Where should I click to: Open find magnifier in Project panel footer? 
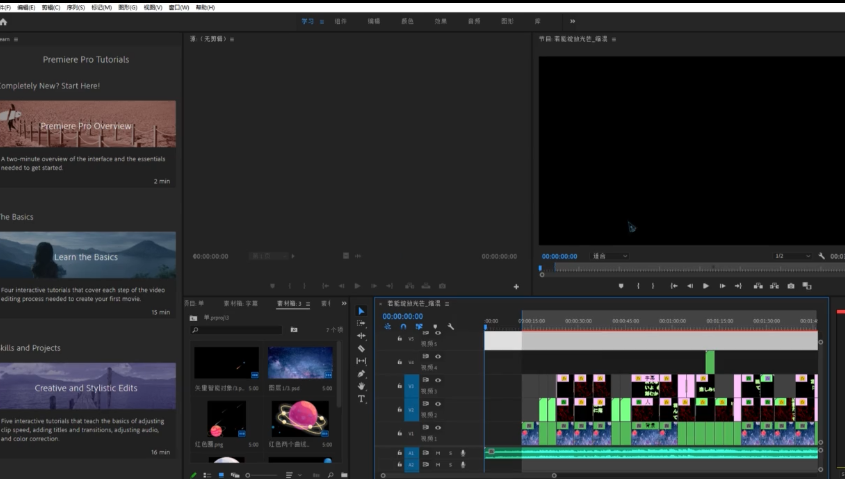click(330, 475)
